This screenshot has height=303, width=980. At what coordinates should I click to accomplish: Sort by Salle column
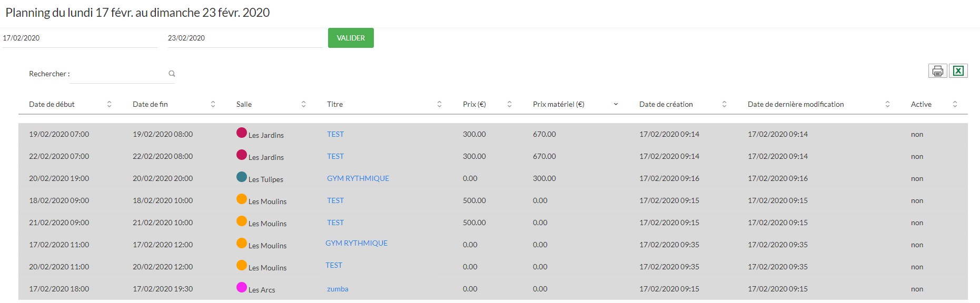point(303,104)
